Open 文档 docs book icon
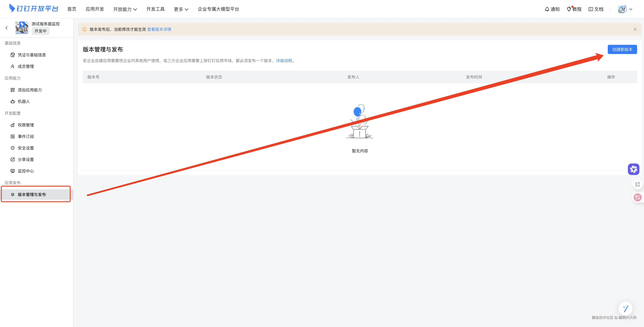The height and width of the screenshot is (327, 644). coord(591,9)
